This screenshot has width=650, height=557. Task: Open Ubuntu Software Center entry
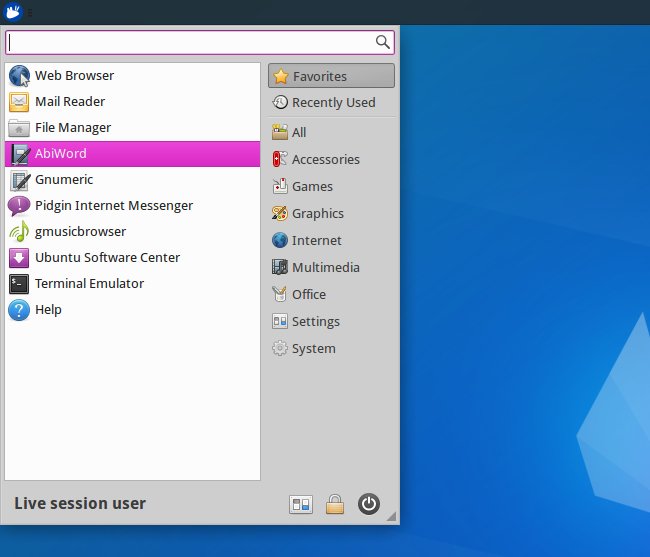pyautogui.click(x=133, y=258)
